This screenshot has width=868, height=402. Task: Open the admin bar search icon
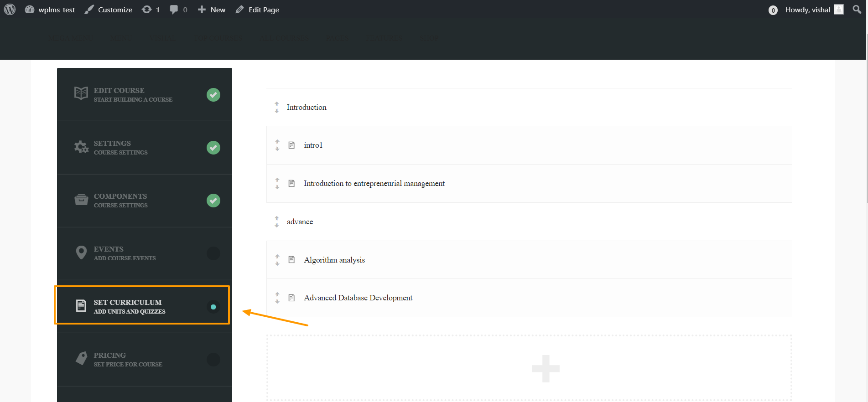pos(857,10)
